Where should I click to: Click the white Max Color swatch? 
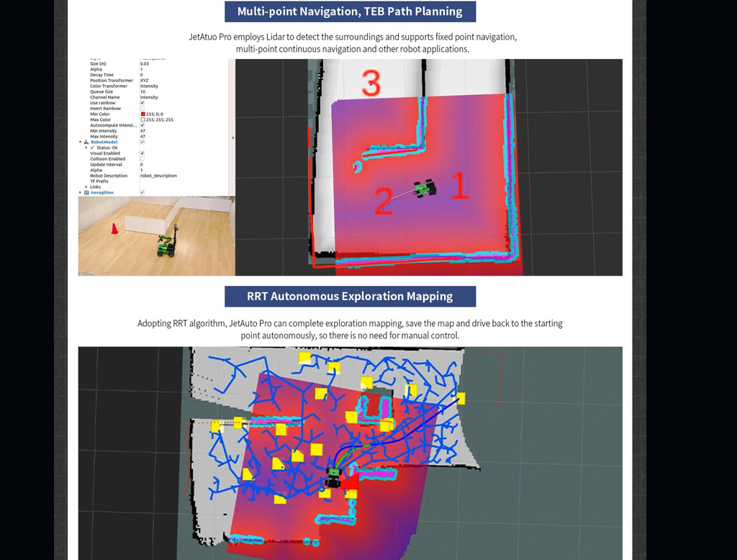(143, 120)
